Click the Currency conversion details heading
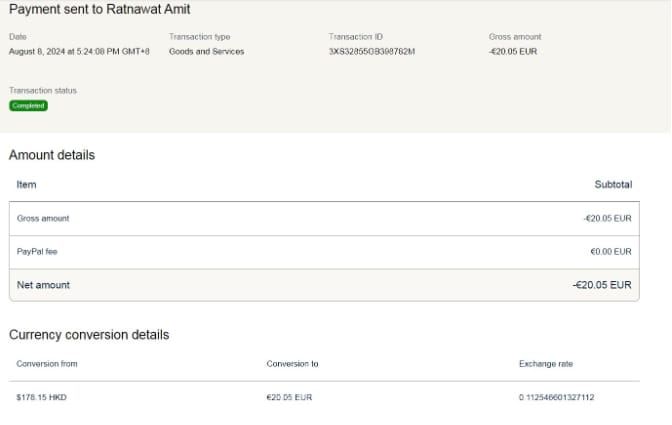Viewport: 672px width, 425px height. pyautogui.click(x=89, y=335)
